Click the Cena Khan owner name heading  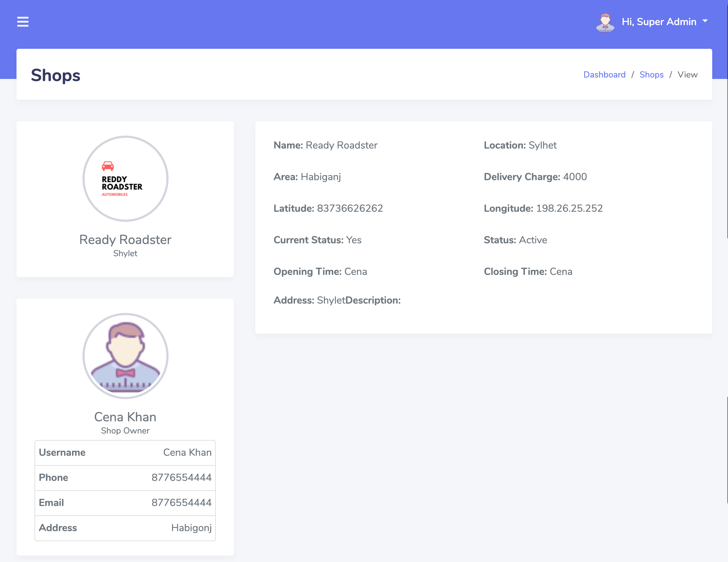pos(125,417)
